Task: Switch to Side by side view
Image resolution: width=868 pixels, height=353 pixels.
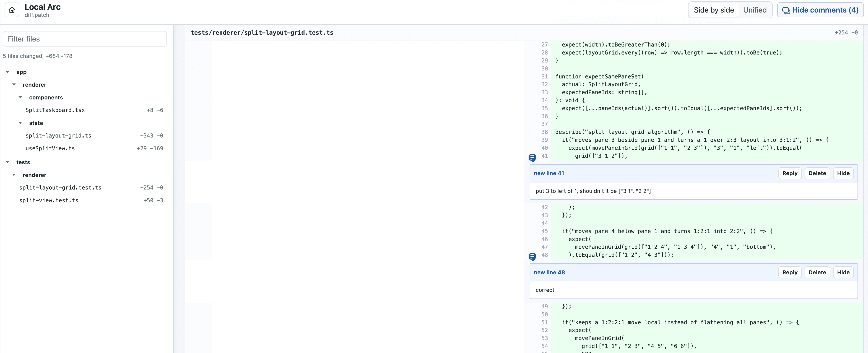Action: [x=714, y=10]
